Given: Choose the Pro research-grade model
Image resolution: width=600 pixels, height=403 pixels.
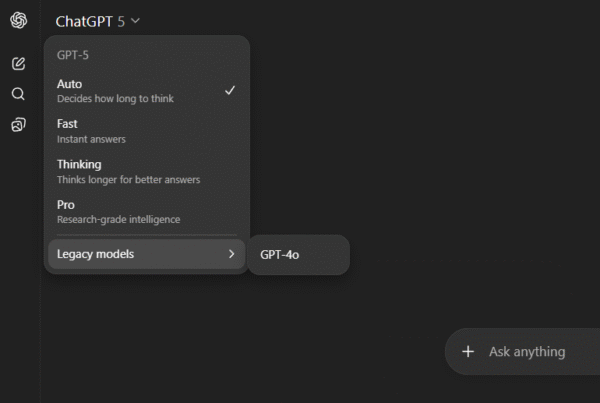Looking at the screenshot, I should click(140, 211).
